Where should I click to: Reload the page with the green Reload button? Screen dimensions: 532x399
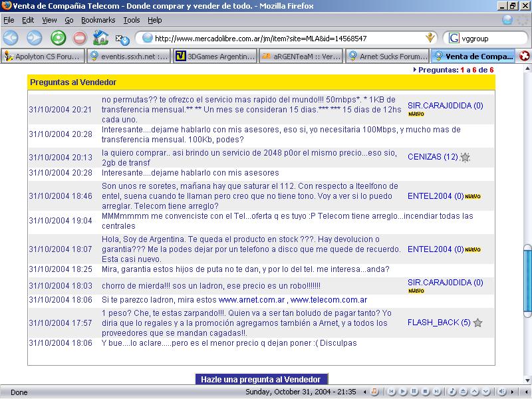[58, 38]
